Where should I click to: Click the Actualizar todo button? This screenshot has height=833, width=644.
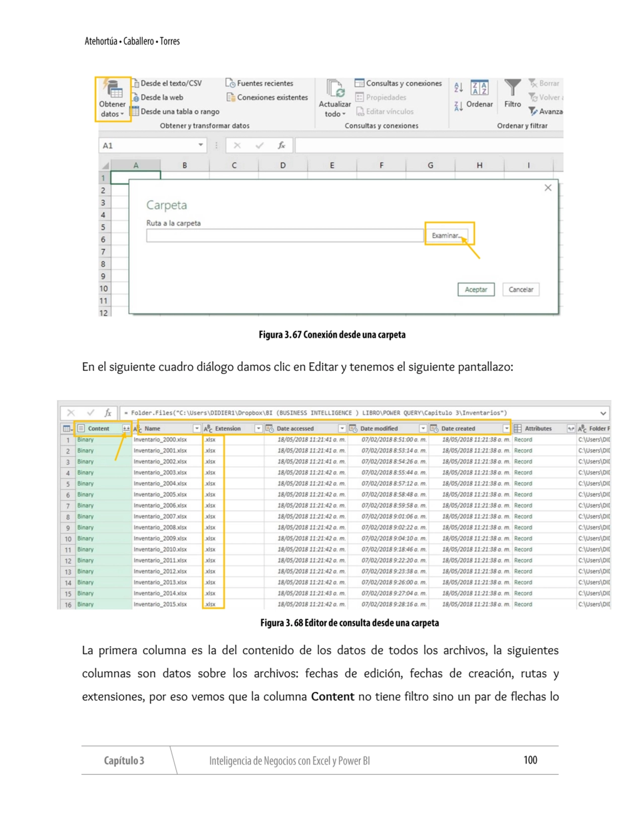[x=335, y=98]
